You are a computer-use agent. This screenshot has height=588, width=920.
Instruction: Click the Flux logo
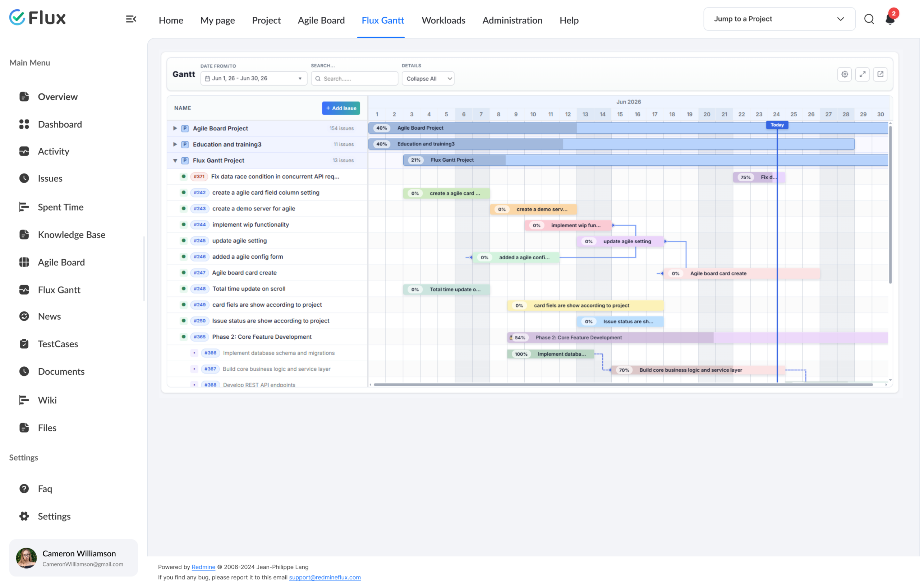37,18
